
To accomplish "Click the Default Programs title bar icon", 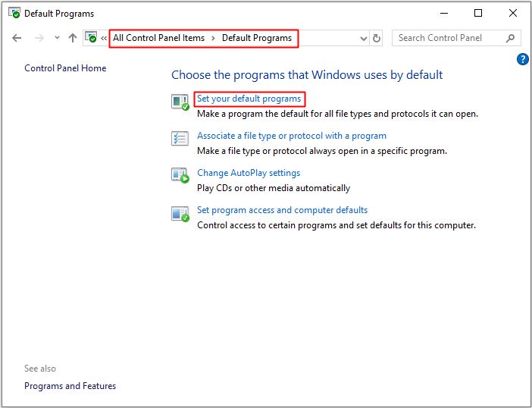I will click(14, 13).
